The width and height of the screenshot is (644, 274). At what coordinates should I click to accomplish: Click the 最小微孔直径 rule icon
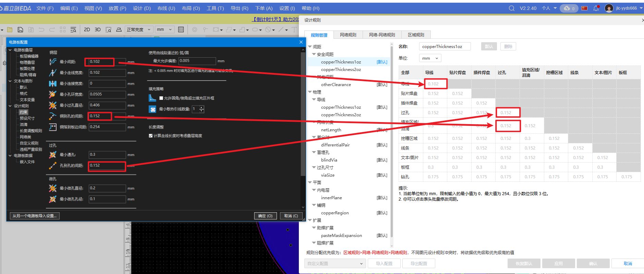(x=53, y=188)
